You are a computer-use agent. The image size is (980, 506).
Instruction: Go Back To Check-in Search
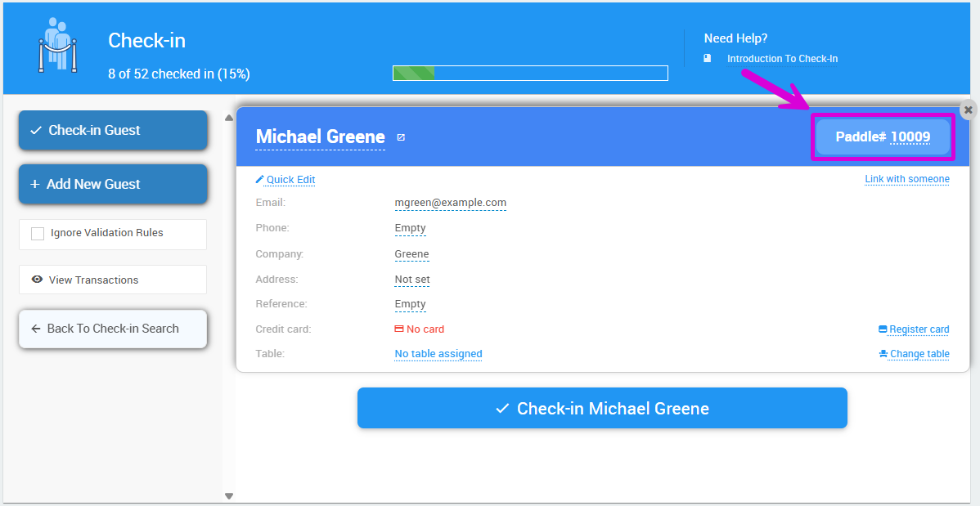113,329
